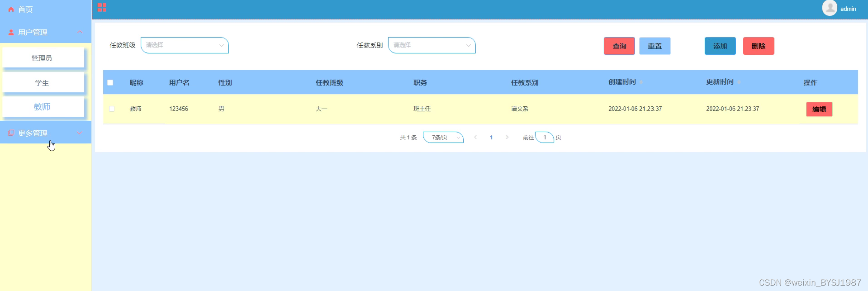Click the admin username in top bar
The height and width of the screenshot is (291, 868).
[848, 9]
